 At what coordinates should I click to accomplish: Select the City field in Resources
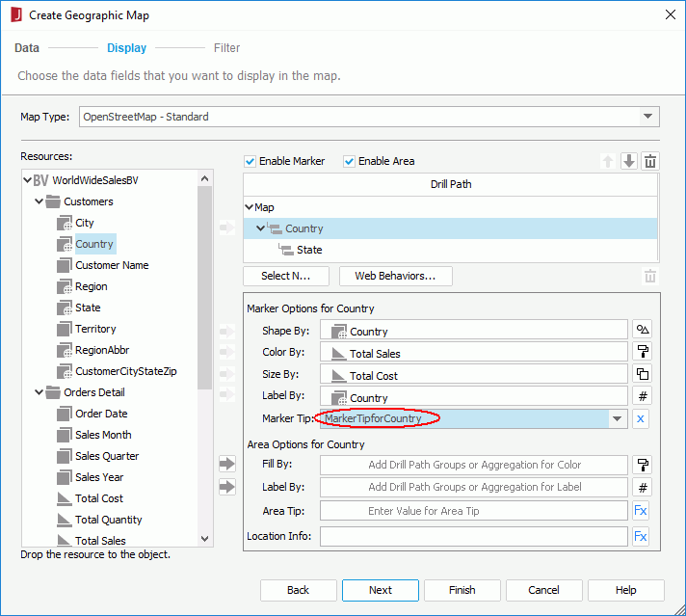(84, 223)
